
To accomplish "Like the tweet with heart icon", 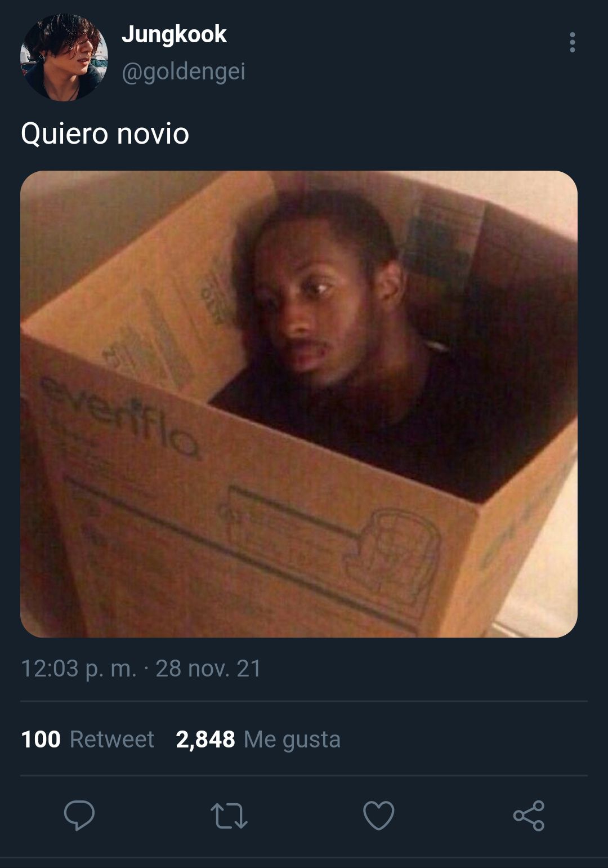I will 378,815.
